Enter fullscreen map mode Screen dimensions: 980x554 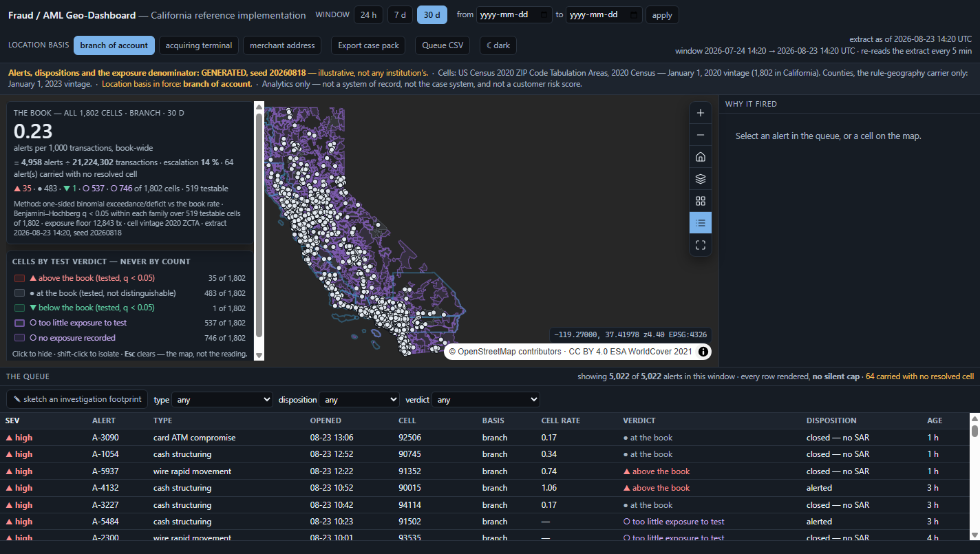701,245
